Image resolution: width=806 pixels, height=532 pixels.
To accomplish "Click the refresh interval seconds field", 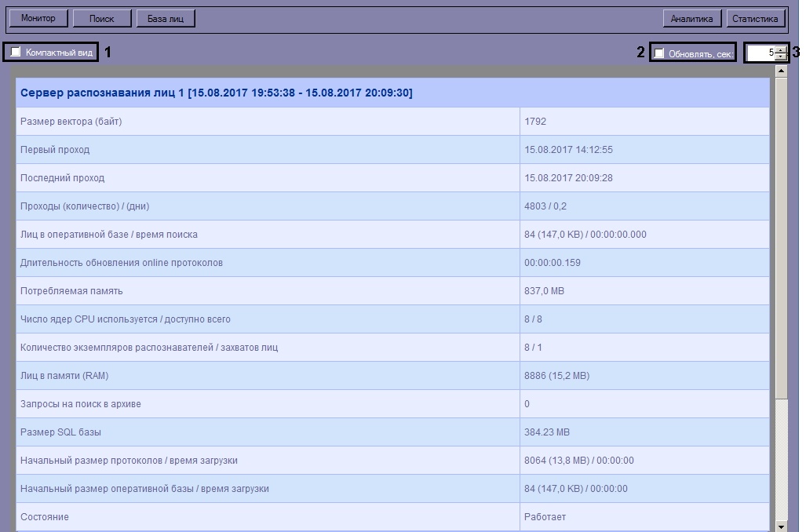I will [760, 53].
